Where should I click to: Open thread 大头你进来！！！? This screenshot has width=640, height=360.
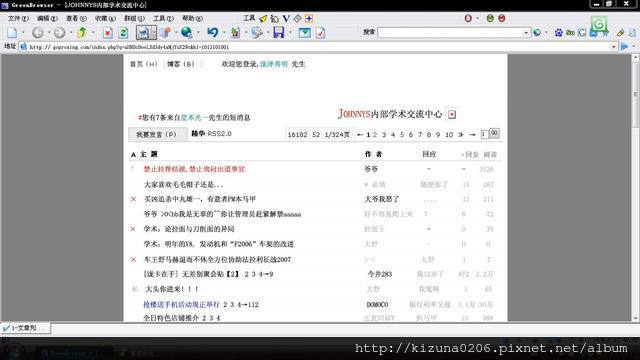172,289
